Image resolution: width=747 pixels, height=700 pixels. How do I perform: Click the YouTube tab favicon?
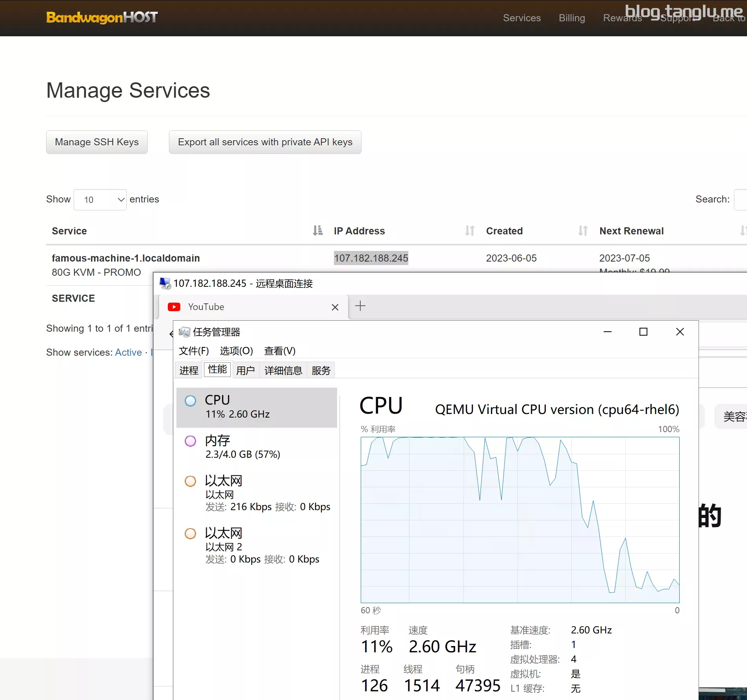pos(174,307)
